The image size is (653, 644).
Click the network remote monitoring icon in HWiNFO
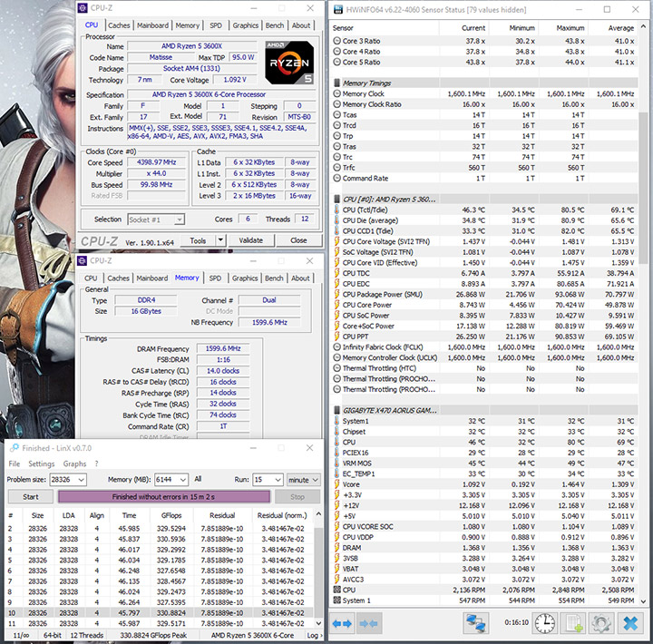click(x=477, y=624)
